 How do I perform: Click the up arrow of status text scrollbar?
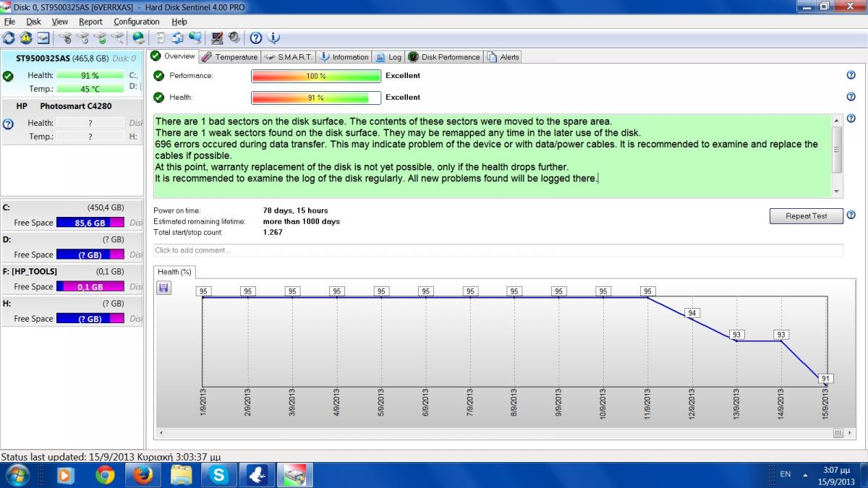tap(838, 120)
